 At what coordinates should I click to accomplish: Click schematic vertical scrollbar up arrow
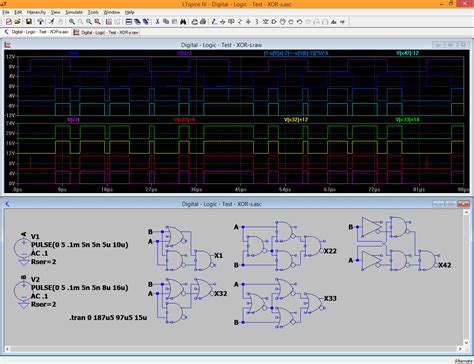tap(466, 212)
